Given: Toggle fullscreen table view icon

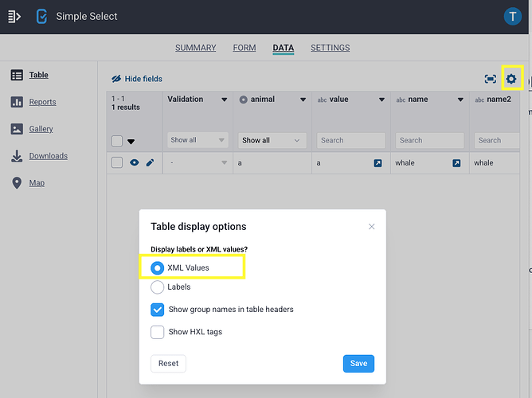Looking at the screenshot, I should pyautogui.click(x=491, y=79).
